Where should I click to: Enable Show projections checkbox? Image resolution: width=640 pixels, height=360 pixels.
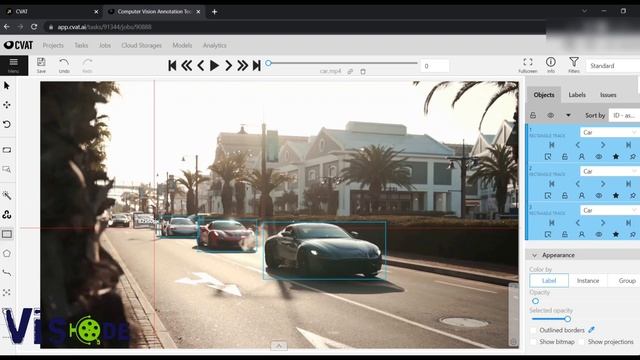(x=582, y=342)
